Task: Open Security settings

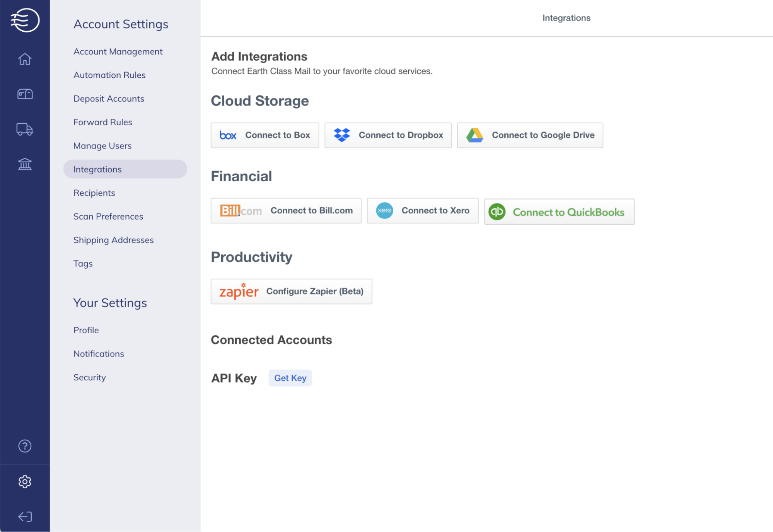Action: (x=90, y=377)
